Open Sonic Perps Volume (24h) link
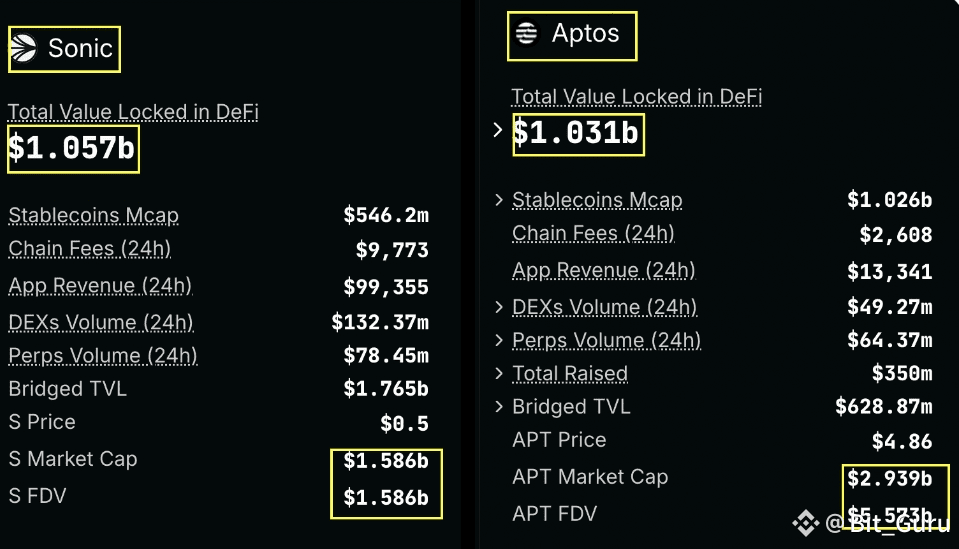Screen dimensions: 959x549 click(103, 356)
